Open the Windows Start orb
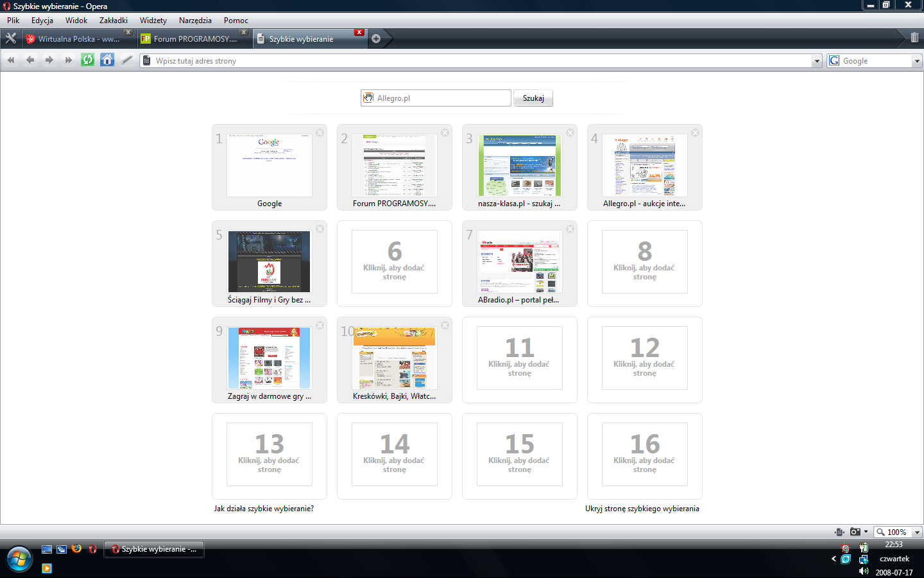 [x=19, y=559]
